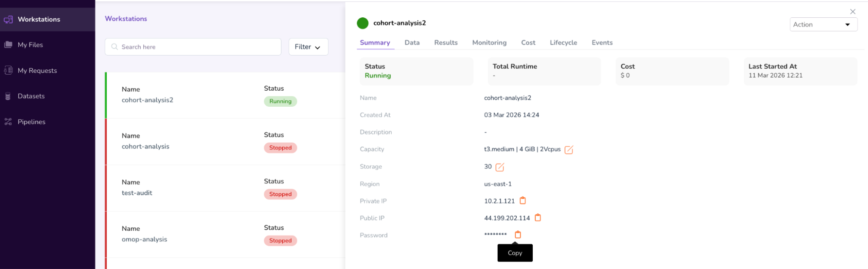Click the clipboard icon next to Password
The height and width of the screenshot is (269, 868).
(518, 235)
